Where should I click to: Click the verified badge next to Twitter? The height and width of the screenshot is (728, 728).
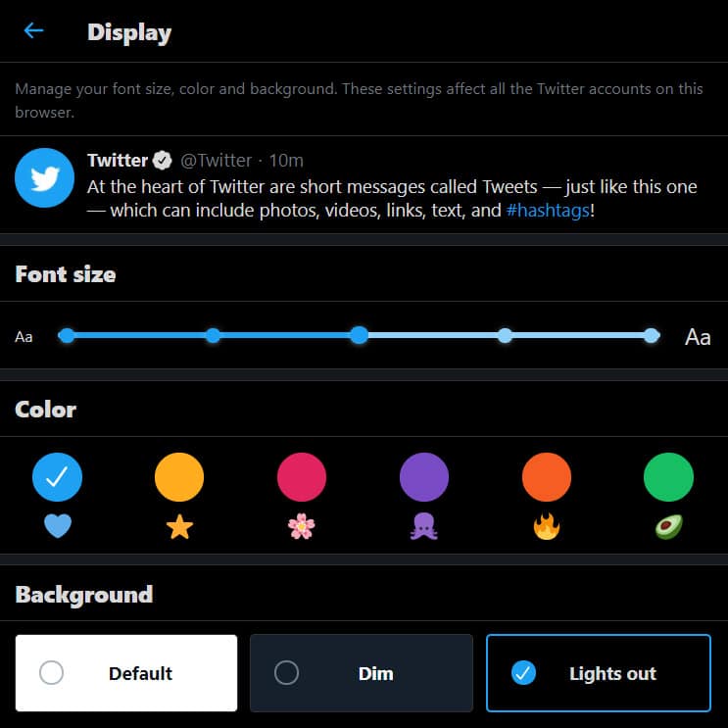163,160
